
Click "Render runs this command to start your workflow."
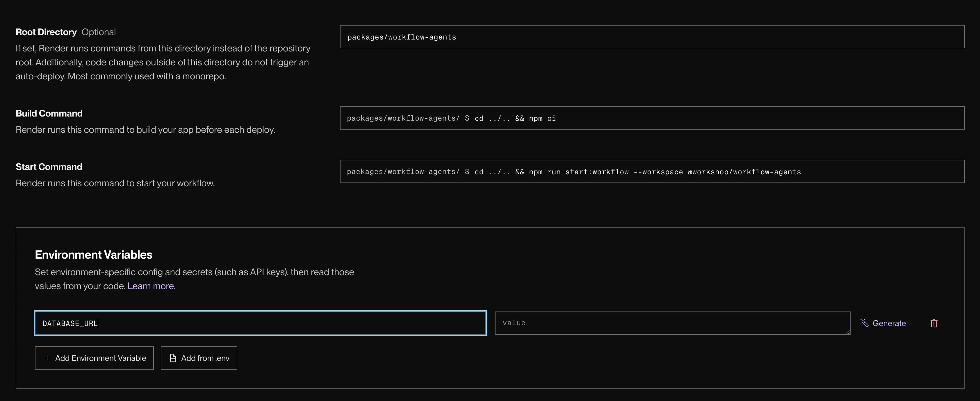tap(115, 183)
